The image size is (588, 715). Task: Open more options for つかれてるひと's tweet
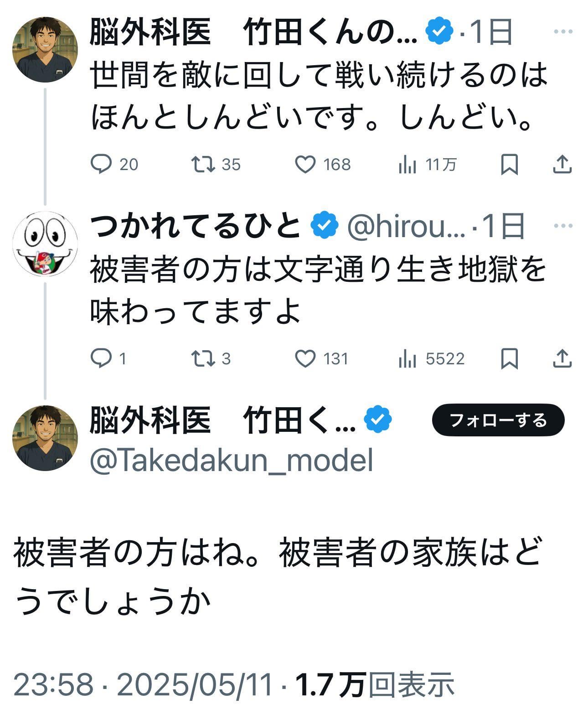tap(563, 226)
